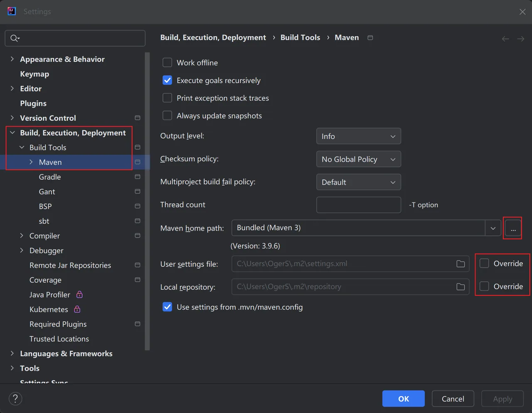Select Trusted Locations in settings tree
532x413 pixels.
[x=59, y=339]
